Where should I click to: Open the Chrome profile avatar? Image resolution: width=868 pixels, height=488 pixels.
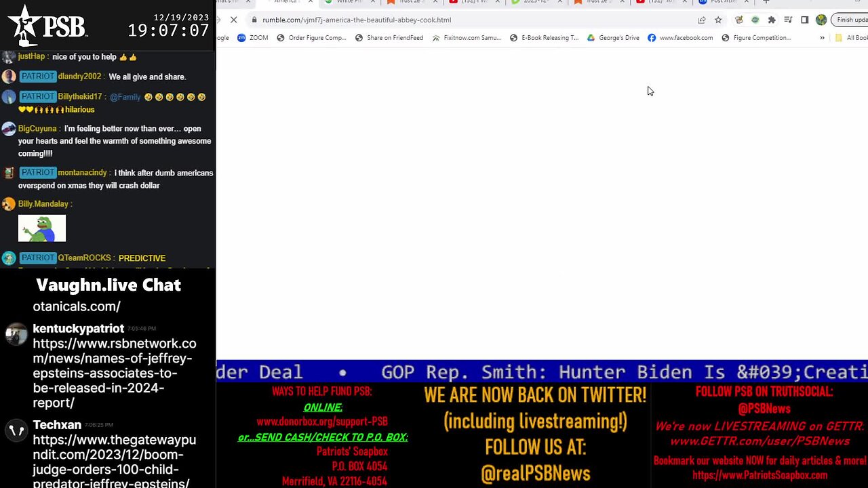(821, 20)
